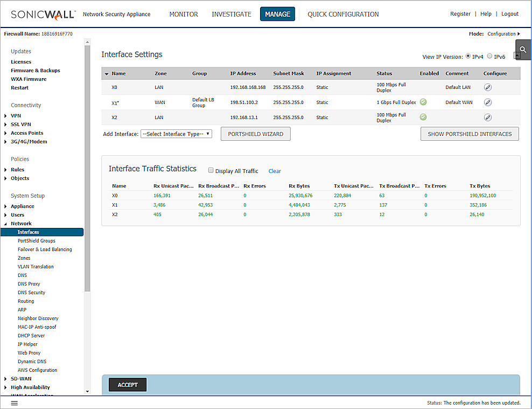Click the SonicWall logo
The width and height of the screenshot is (532, 409).
(42, 14)
